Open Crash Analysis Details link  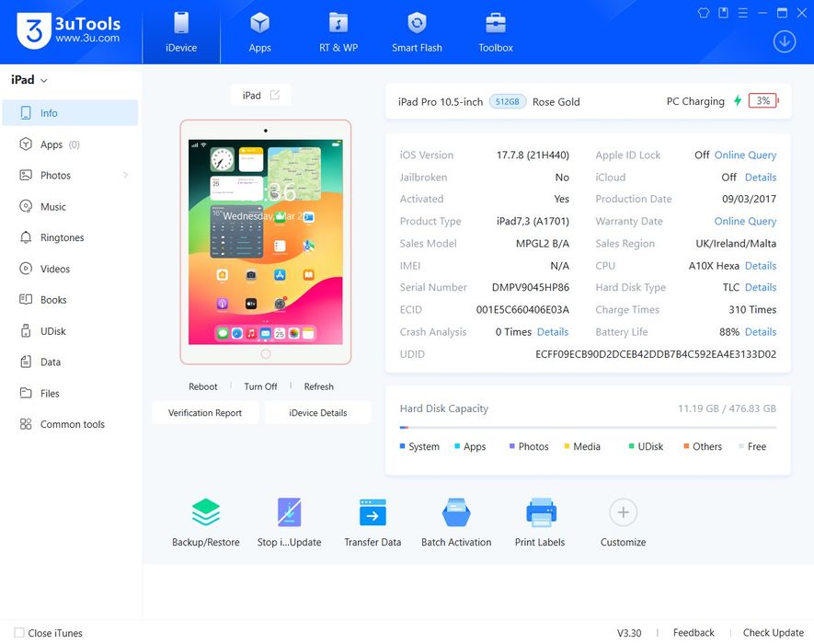(x=553, y=332)
